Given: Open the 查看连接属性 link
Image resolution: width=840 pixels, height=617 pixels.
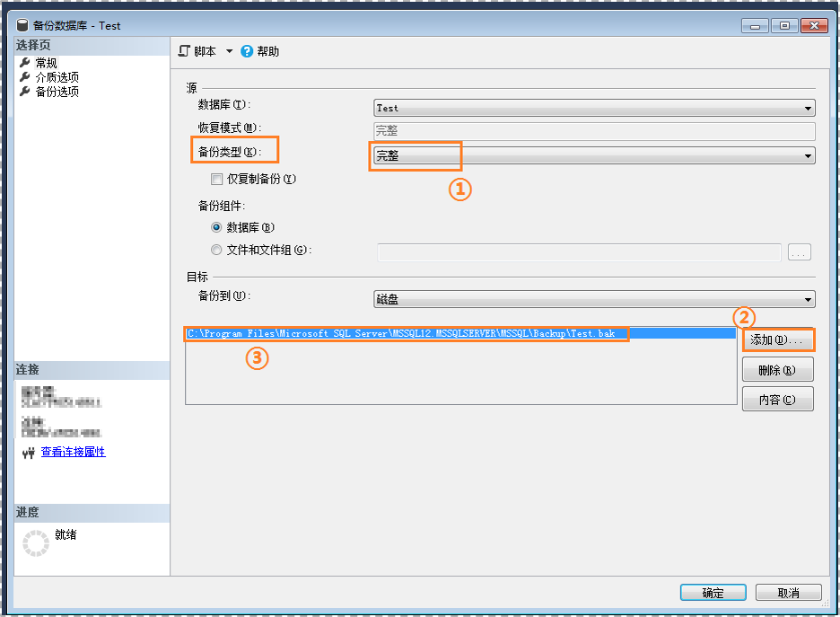Looking at the screenshot, I should pos(74,452).
